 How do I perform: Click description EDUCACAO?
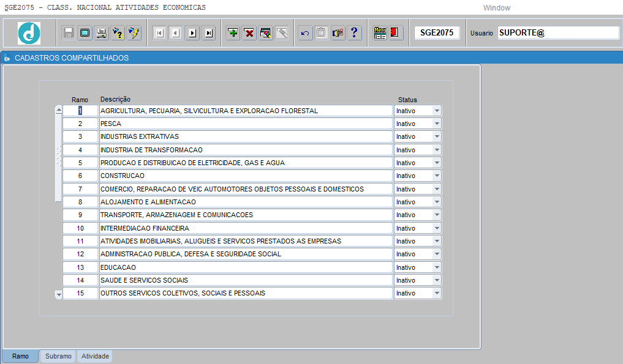(246, 267)
